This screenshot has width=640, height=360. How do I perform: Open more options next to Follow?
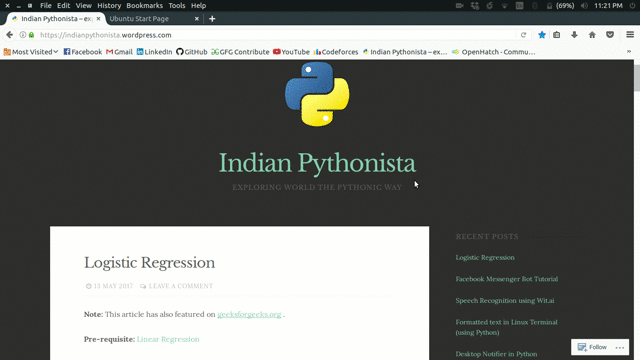tap(620, 347)
